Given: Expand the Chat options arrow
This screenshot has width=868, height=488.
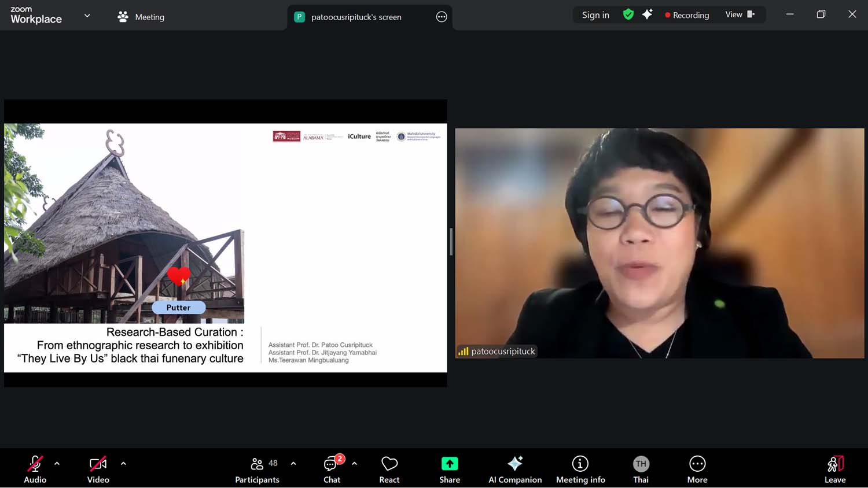Looking at the screenshot, I should pos(354,464).
